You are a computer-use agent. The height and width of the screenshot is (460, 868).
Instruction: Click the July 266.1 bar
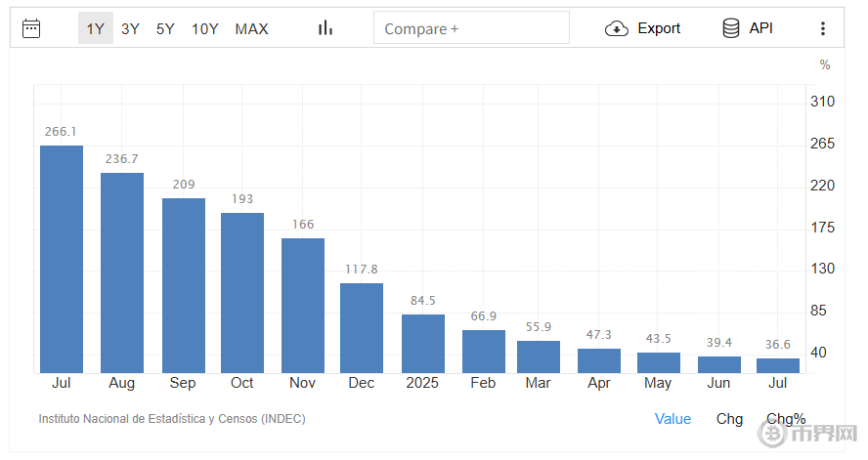62,259
